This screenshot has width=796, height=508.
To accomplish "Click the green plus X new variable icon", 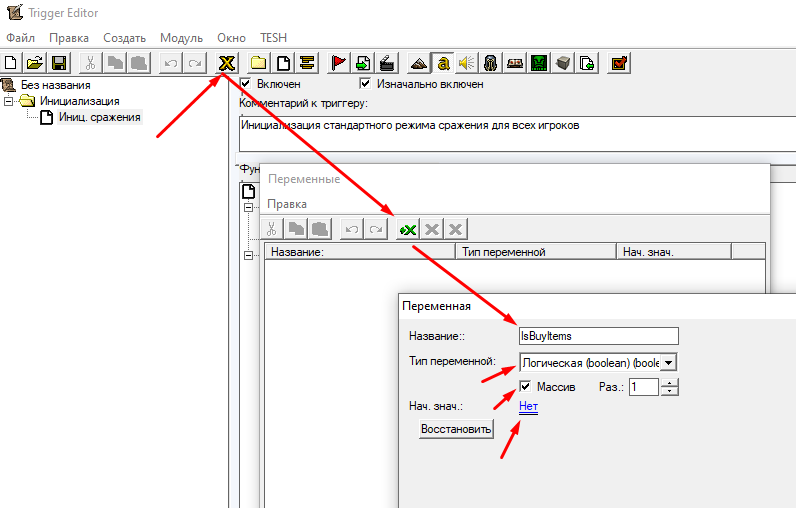I will (x=408, y=229).
